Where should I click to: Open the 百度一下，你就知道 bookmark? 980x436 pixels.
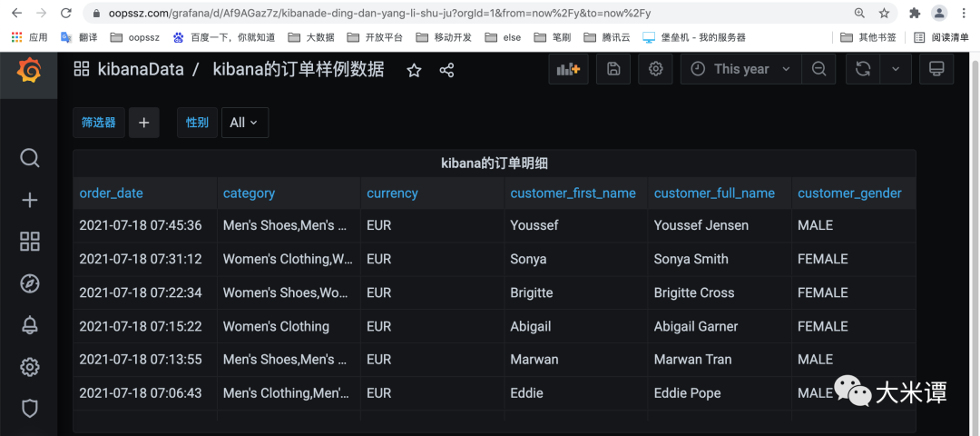[224, 37]
